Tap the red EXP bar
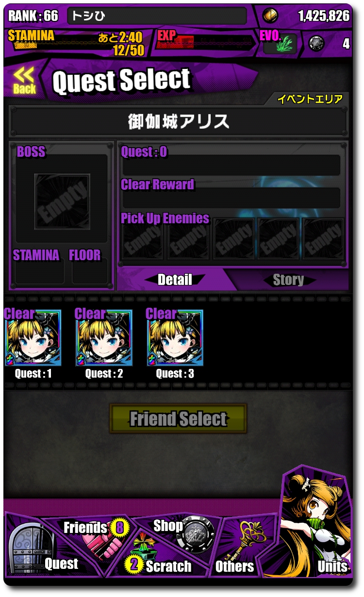The image size is (364, 597). (x=205, y=44)
